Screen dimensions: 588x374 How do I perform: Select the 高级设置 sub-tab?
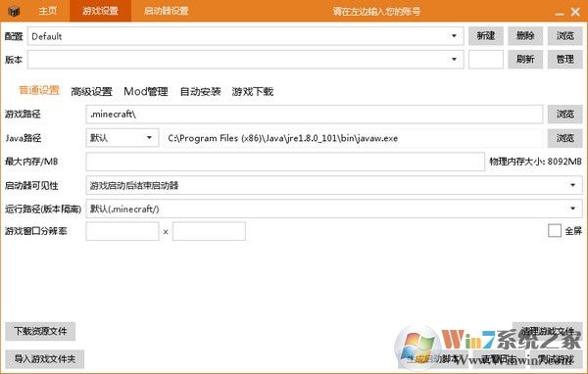tap(92, 91)
